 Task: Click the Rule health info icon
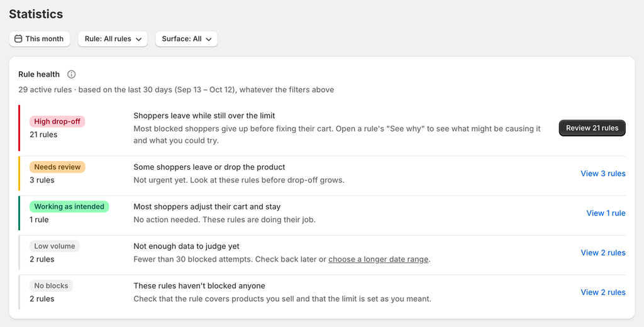click(x=72, y=74)
